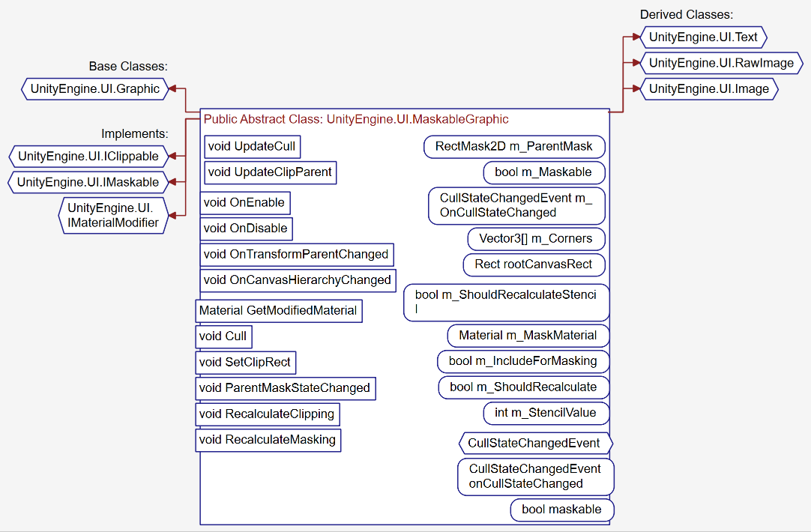This screenshot has width=811, height=532.
Task: Select the RectMask2D m_ParentMask field
Action: [x=514, y=147]
